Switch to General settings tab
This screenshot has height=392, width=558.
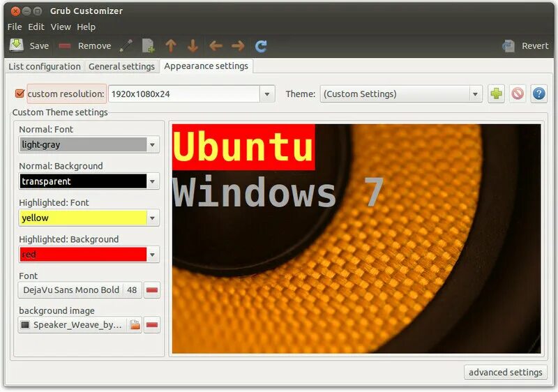point(121,66)
